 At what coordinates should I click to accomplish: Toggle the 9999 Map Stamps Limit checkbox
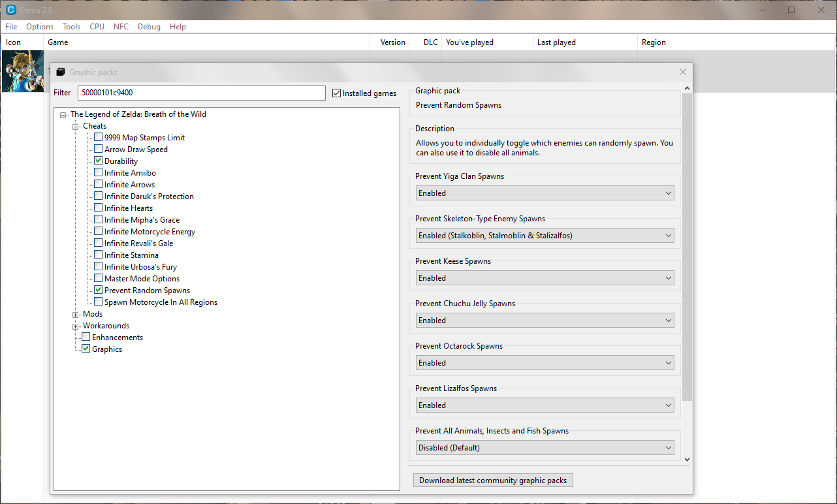point(98,138)
